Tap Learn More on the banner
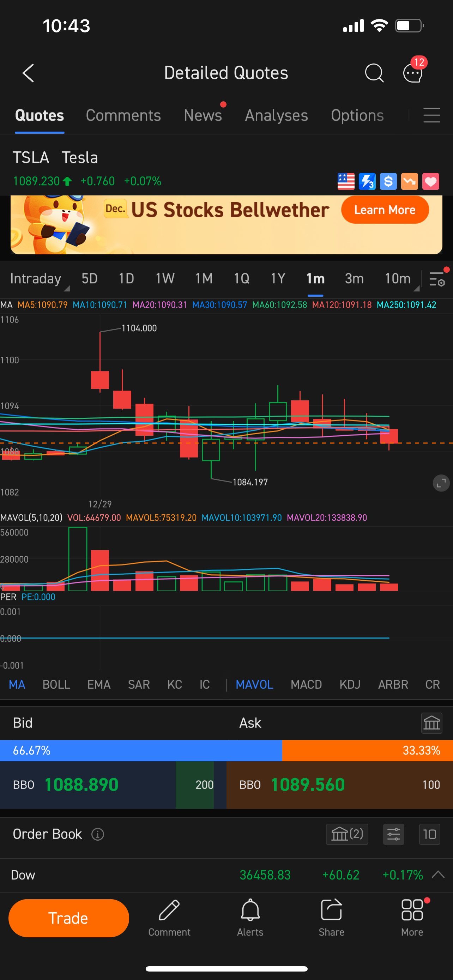453x980 pixels. [x=385, y=210]
